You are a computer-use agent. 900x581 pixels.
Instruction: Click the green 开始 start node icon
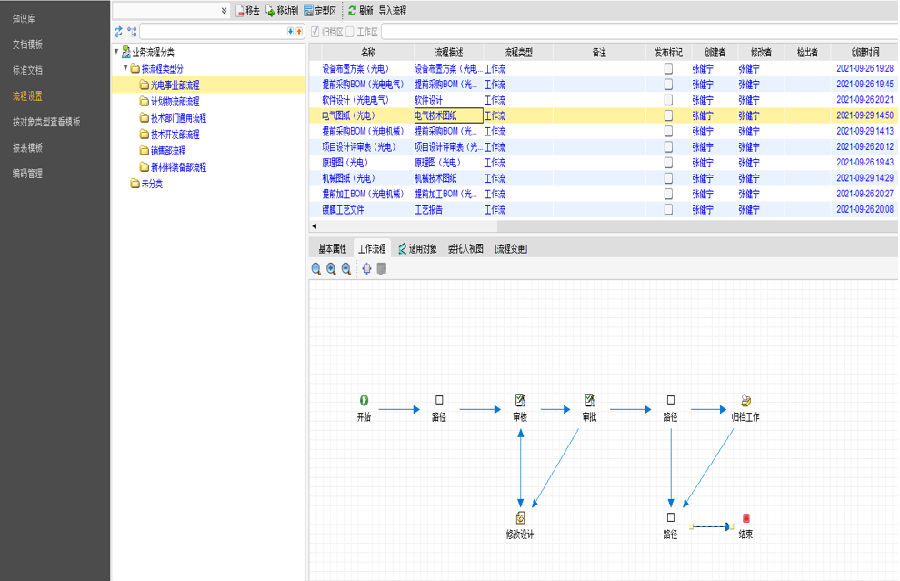pos(364,400)
